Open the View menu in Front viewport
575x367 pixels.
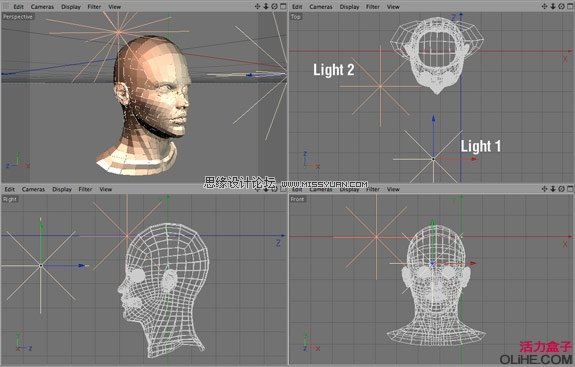[393, 189]
